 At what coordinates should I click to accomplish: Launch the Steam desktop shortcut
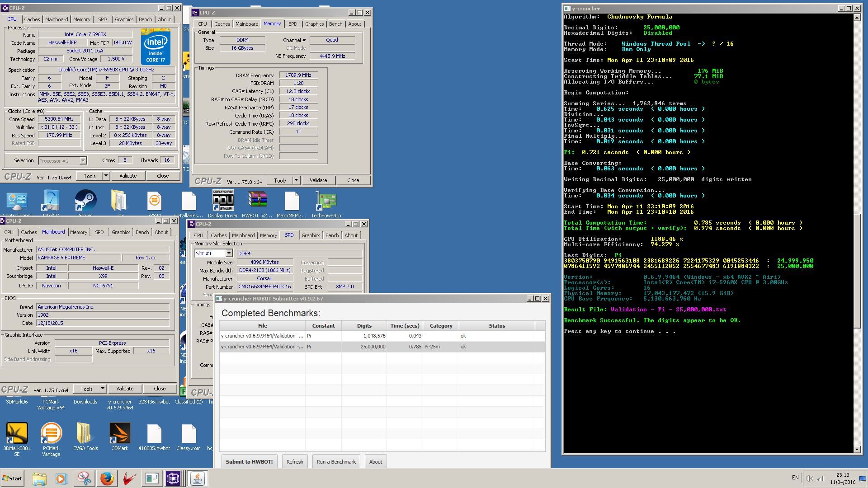coord(85,203)
